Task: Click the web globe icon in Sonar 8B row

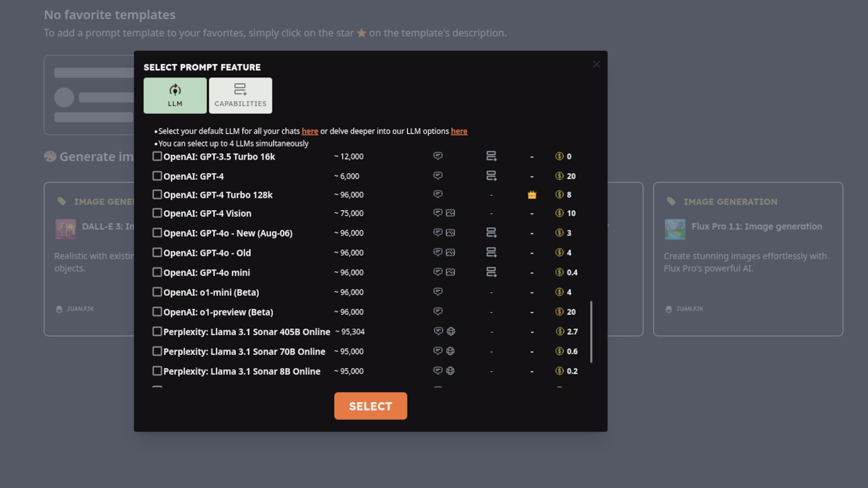Action: point(450,371)
